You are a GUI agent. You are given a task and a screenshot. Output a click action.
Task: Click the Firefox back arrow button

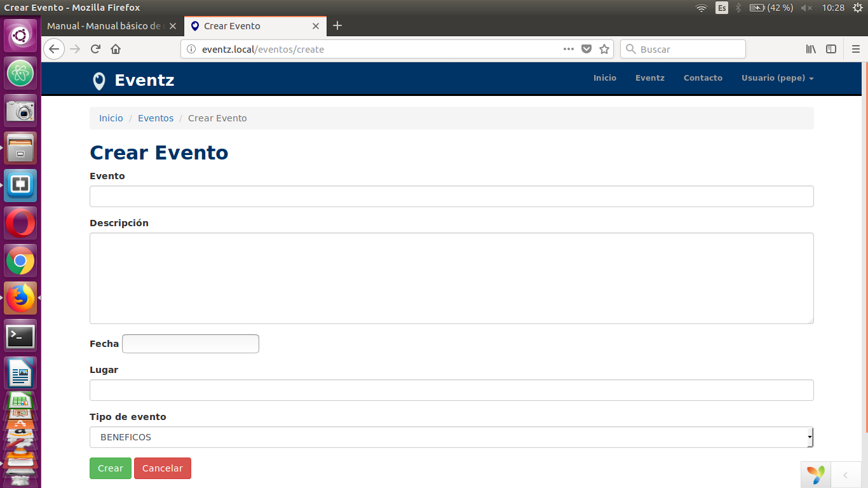54,49
